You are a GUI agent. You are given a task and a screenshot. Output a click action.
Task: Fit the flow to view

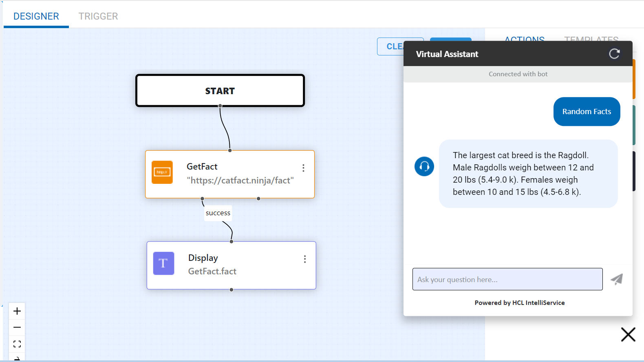click(x=17, y=344)
